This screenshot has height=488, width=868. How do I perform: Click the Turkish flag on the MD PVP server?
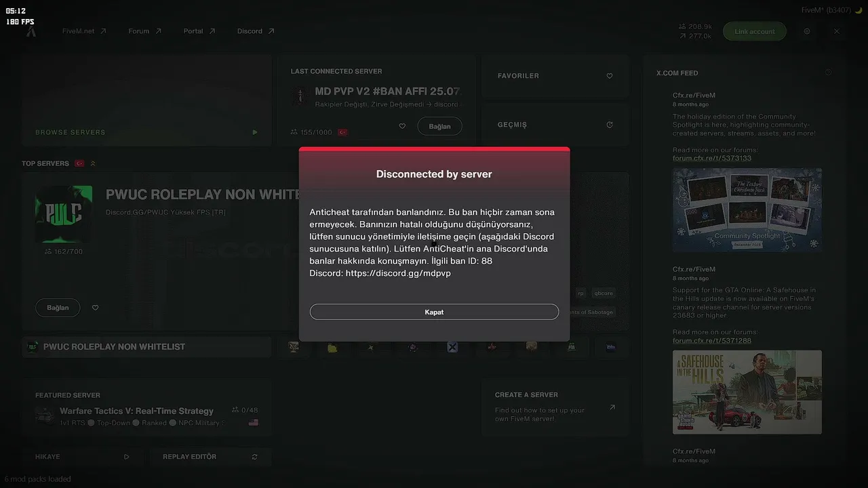pyautogui.click(x=342, y=132)
